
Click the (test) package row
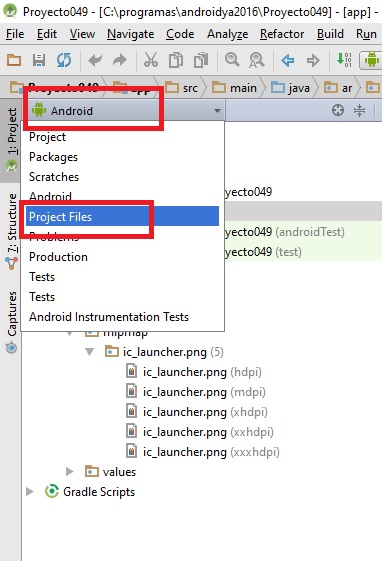[x=303, y=252]
